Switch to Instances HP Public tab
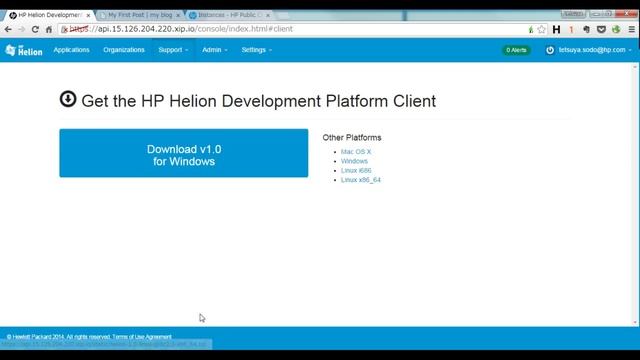The width and height of the screenshot is (640, 360). (x=229, y=15)
